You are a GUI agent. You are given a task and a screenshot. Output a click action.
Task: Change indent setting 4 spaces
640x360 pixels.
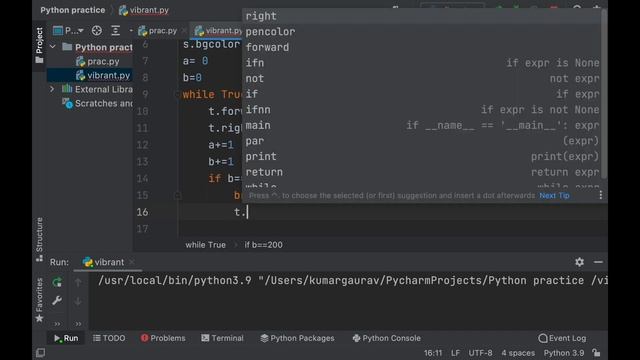(518, 353)
